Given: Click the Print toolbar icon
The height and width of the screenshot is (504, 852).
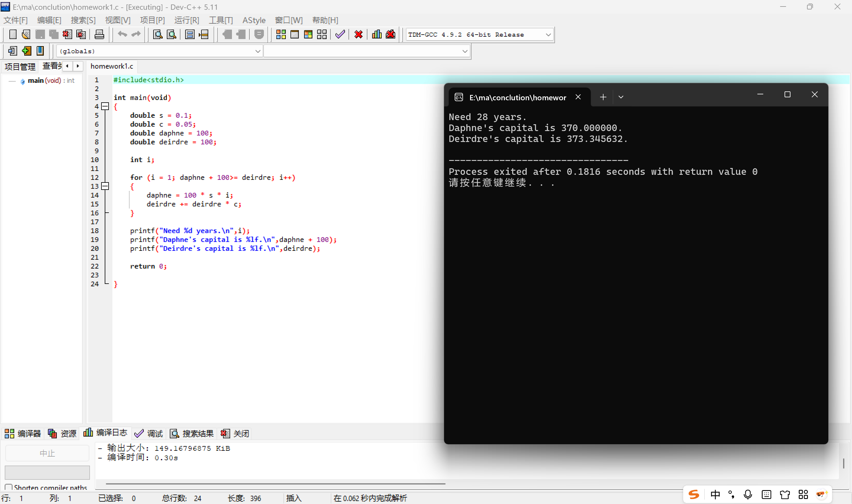Looking at the screenshot, I should click(x=99, y=34).
